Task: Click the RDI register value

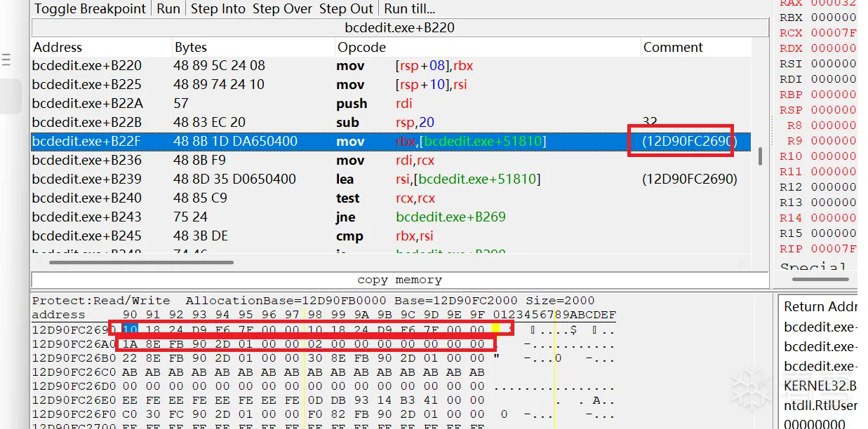Action: click(834, 79)
